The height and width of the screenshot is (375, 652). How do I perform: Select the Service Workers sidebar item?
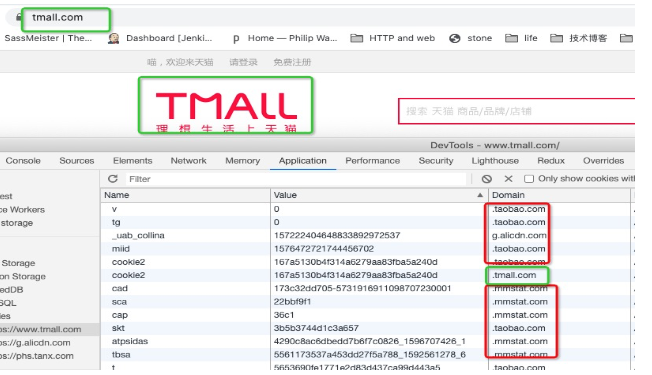[x=22, y=210]
